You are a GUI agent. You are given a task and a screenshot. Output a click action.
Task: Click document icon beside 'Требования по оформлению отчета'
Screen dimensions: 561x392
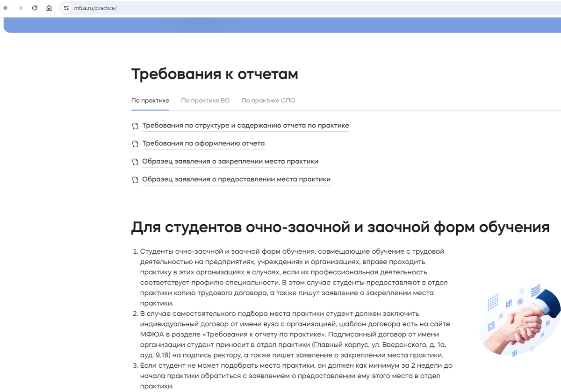135,144
